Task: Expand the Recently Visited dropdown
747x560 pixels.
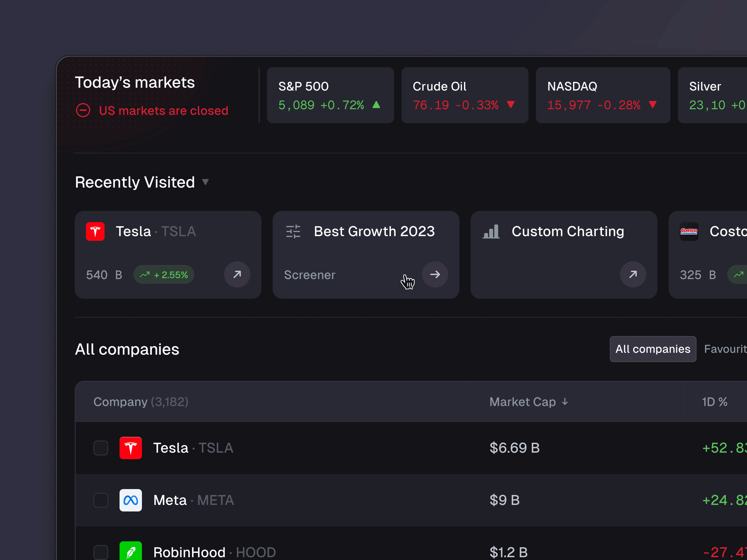Action: [x=205, y=182]
